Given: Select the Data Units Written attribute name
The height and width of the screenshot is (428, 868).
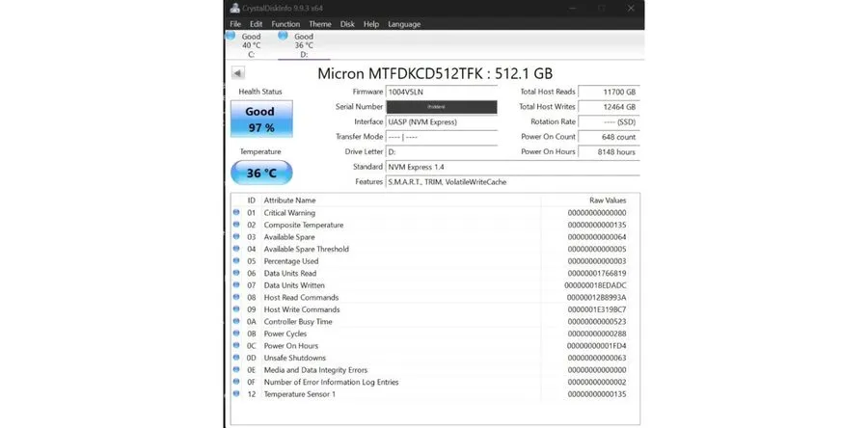Looking at the screenshot, I should coord(294,285).
